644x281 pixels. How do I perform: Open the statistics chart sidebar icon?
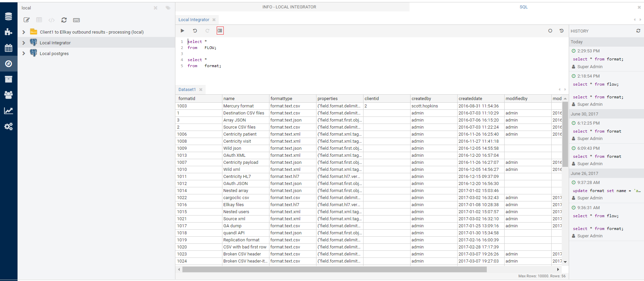tap(8, 111)
